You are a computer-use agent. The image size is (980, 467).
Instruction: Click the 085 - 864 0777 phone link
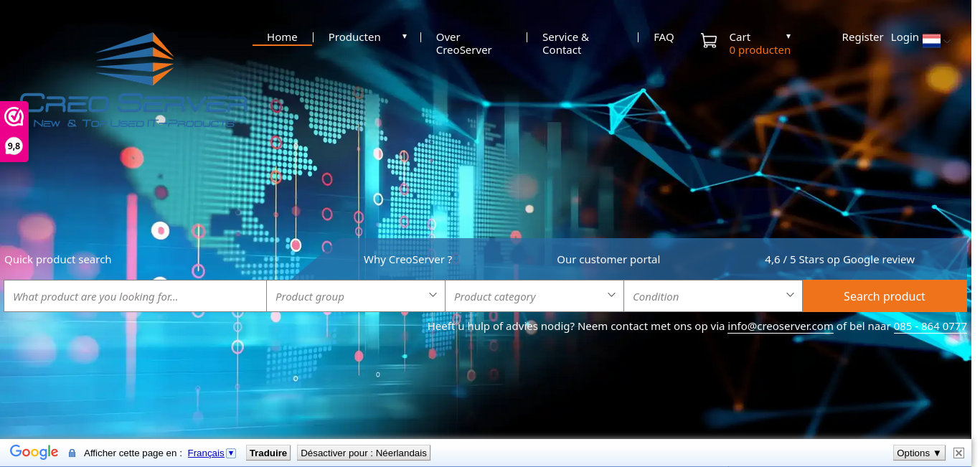tap(930, 326)
